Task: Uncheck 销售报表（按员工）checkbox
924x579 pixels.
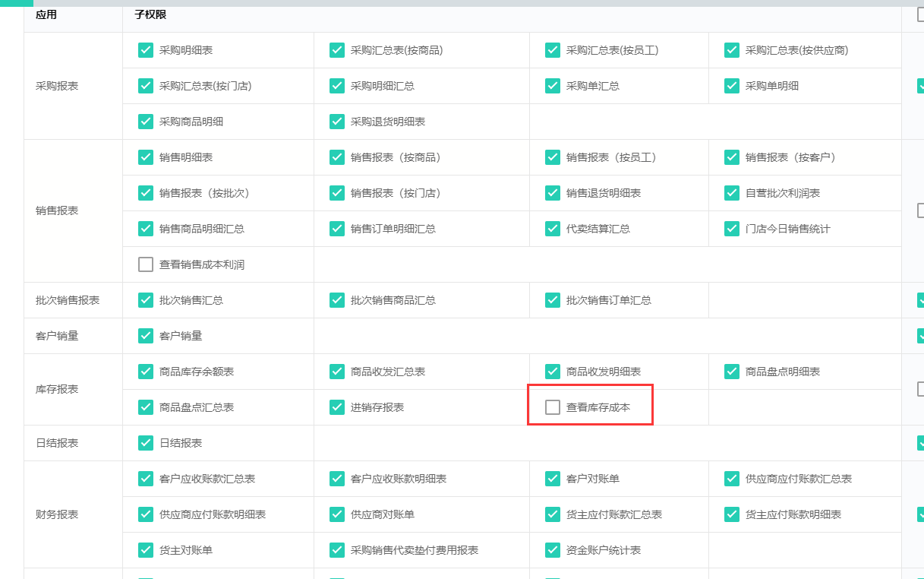Action: click(553, 157)
